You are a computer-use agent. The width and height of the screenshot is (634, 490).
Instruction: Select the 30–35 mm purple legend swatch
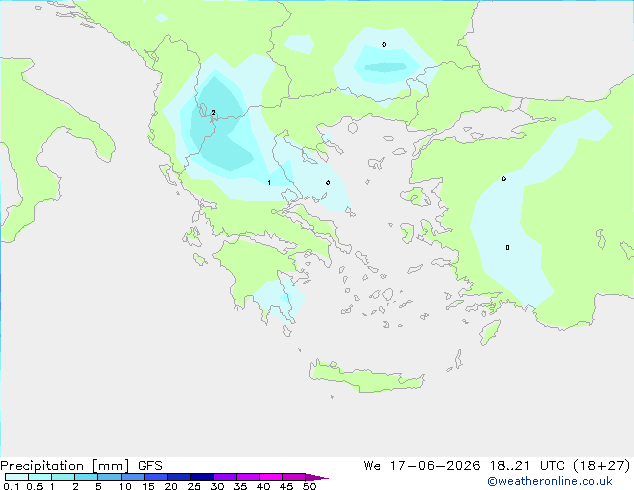tap(225, 477)
